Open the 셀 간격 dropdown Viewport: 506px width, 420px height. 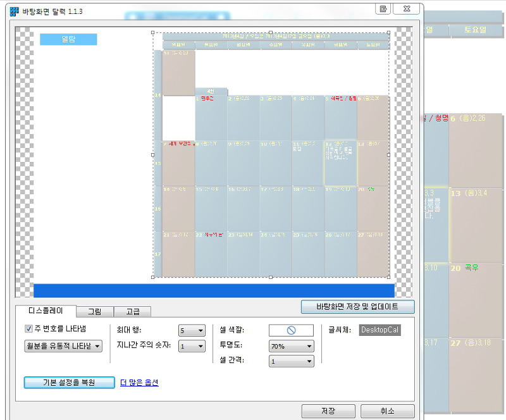(x=291, y=361)
